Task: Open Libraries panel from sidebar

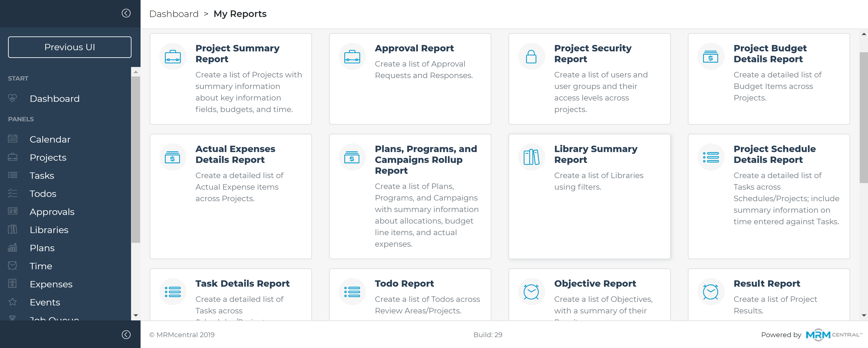Action: [x=49, y=230]
